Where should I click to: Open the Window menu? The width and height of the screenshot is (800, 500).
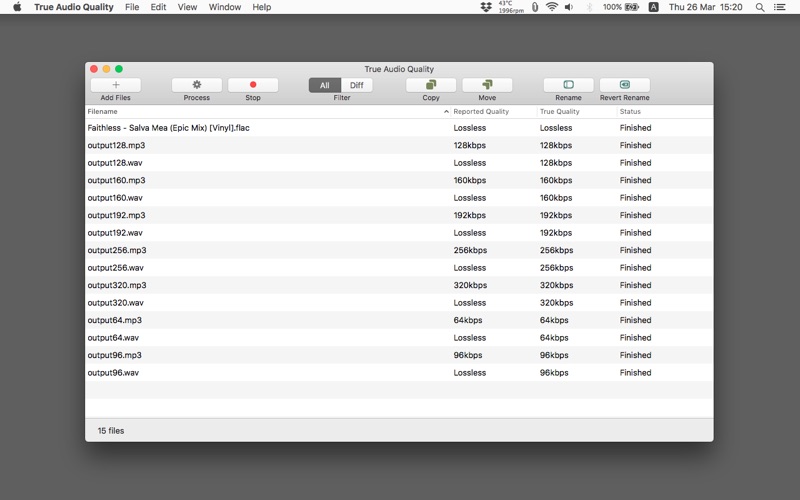point(224,7)
